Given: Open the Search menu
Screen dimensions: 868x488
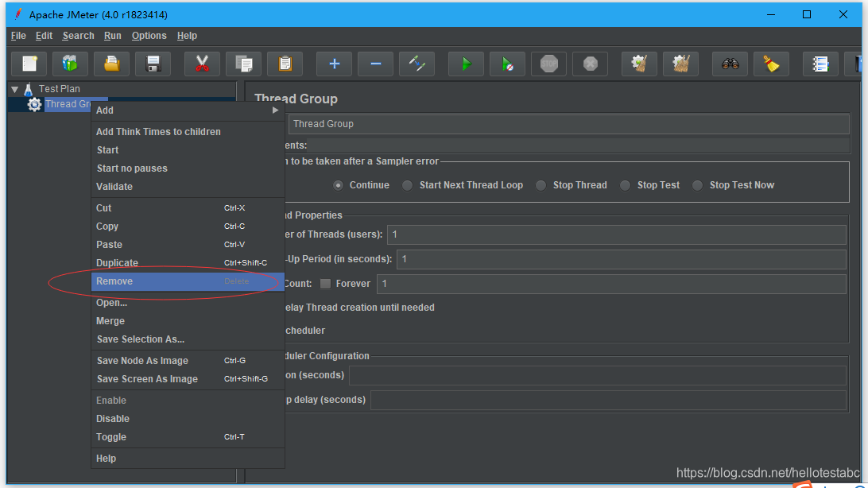Looking at the screenshot, I should click(x=78, y=36).
